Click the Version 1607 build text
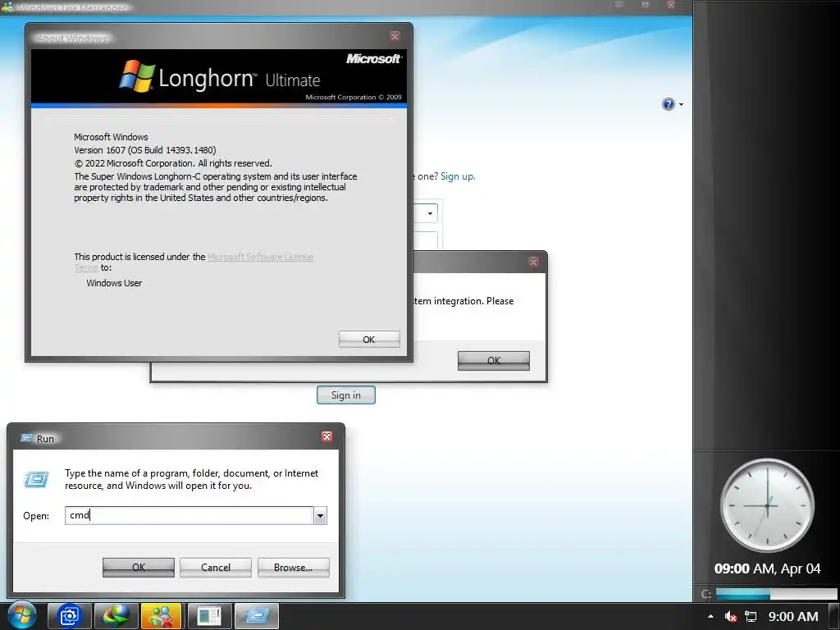The height and width of the screenshot is (630, 840). (x=145, y=150)
